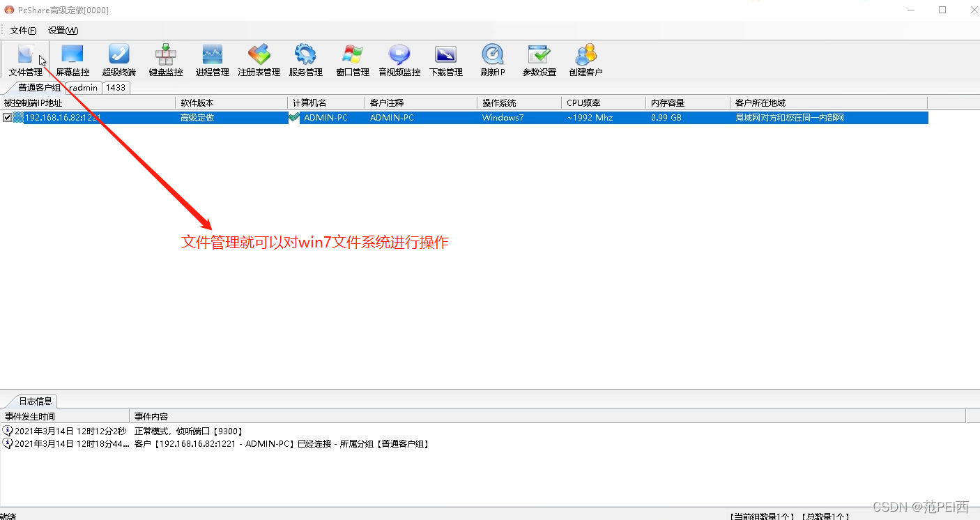Click 事件内容 log column header
This screenshot has height=520, width=980.
pyautogui.click(x=548, y=416)
